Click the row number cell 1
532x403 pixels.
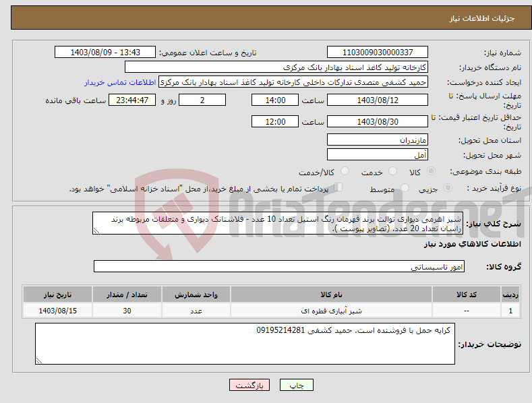tap(510, 311)
